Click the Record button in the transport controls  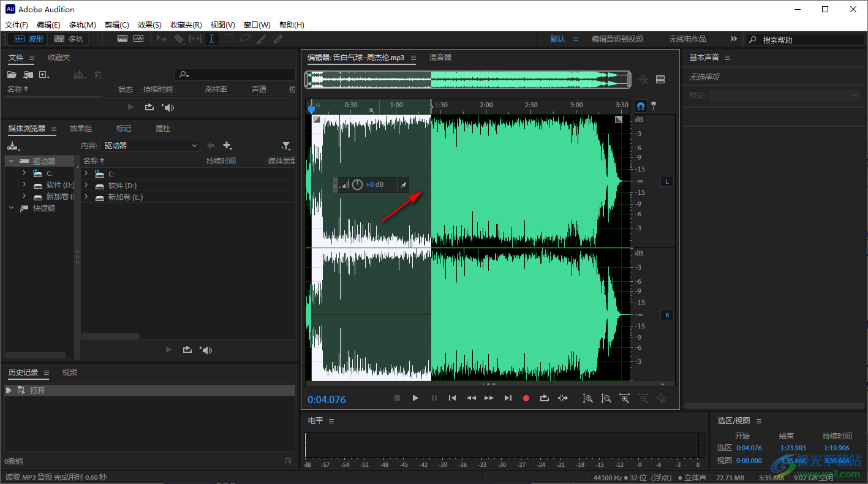(x=526, y=398)
